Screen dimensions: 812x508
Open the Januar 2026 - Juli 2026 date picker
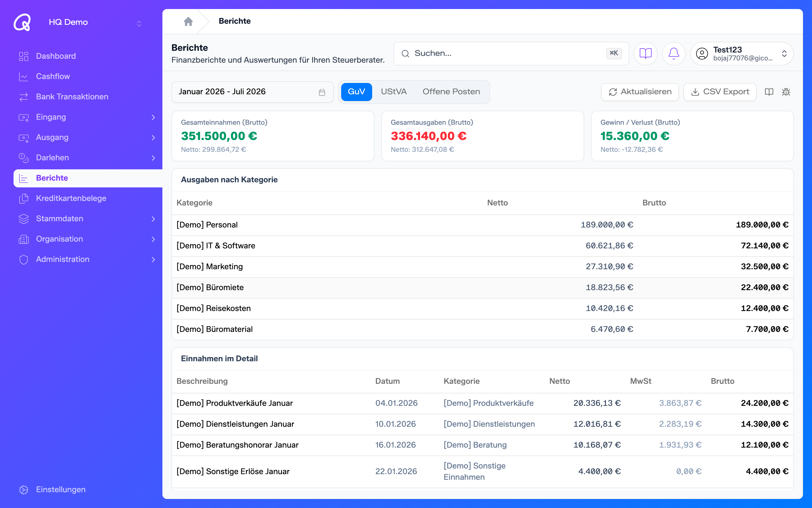252,92
